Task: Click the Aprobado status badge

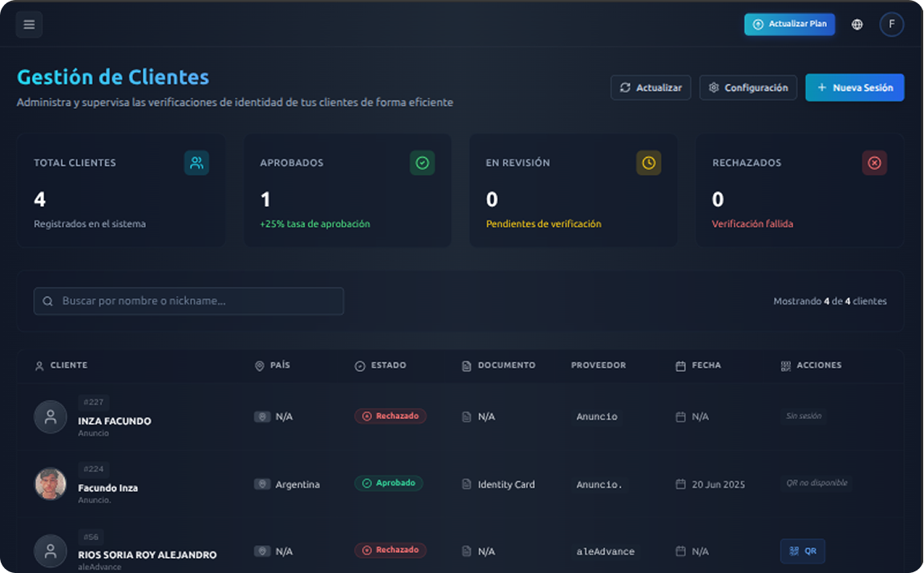Action: [388, 483]
